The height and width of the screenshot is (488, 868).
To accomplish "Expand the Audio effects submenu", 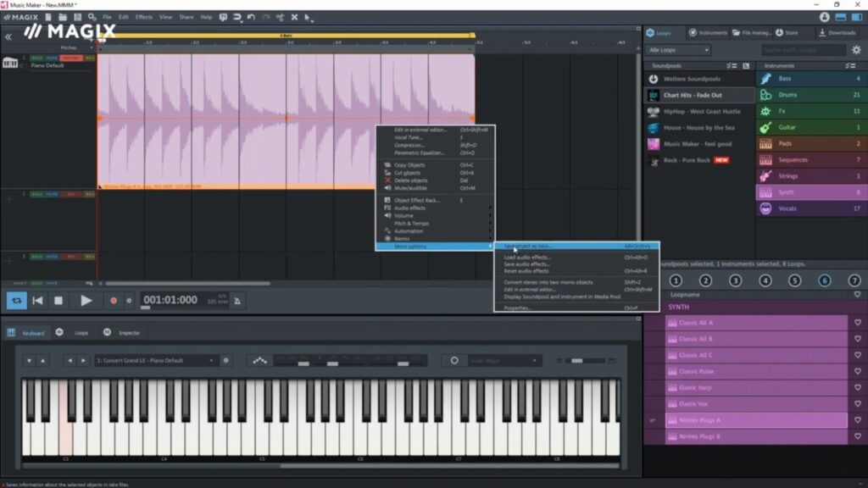I will 435,208.
